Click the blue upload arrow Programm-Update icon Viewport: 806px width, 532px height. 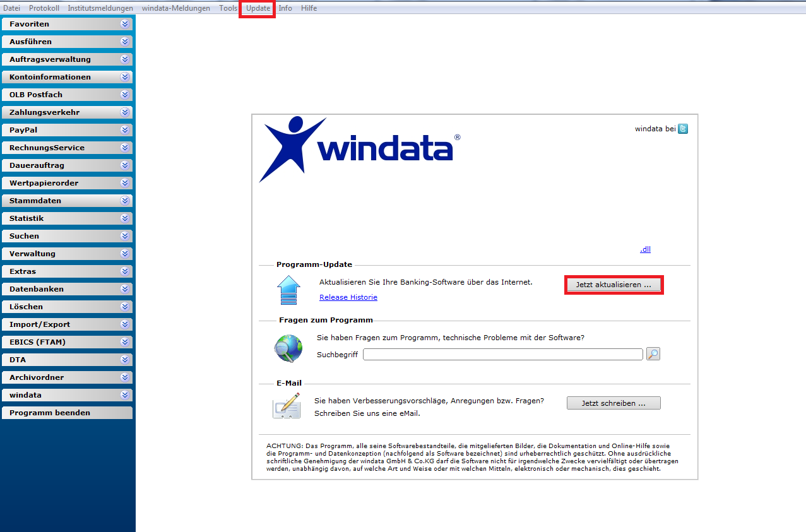[x=289, y=290]
